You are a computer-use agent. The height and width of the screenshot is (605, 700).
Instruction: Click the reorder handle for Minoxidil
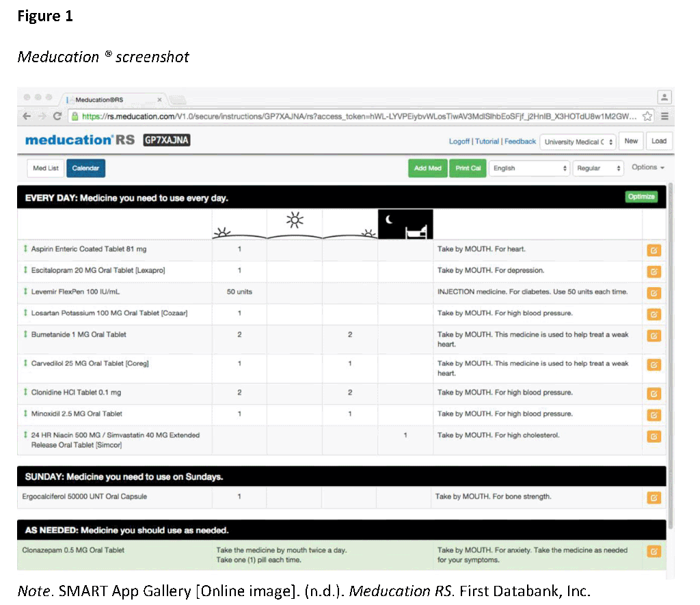(x=25, y=414)
